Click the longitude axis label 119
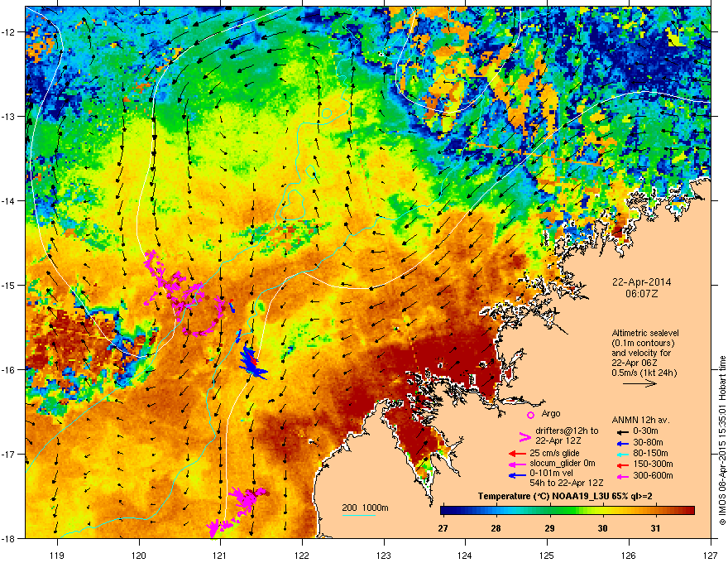The image size is (728, 563). (57, 555)
